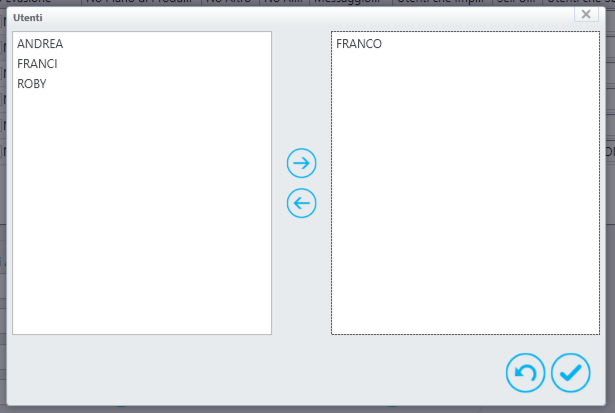Move selected user back to left list

point(301,203)
